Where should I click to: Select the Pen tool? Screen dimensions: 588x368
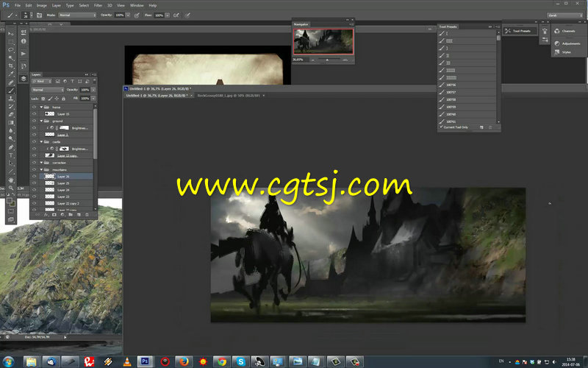tap(11, 147)
